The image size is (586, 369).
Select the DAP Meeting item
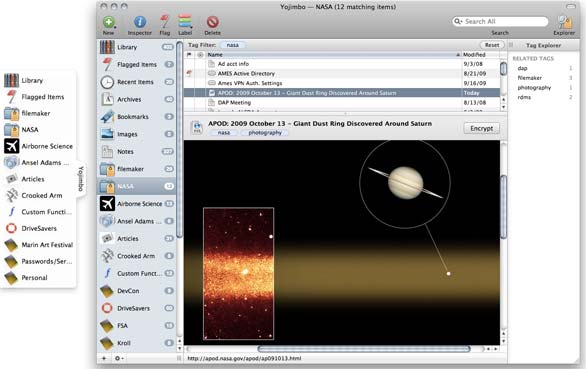342,102
